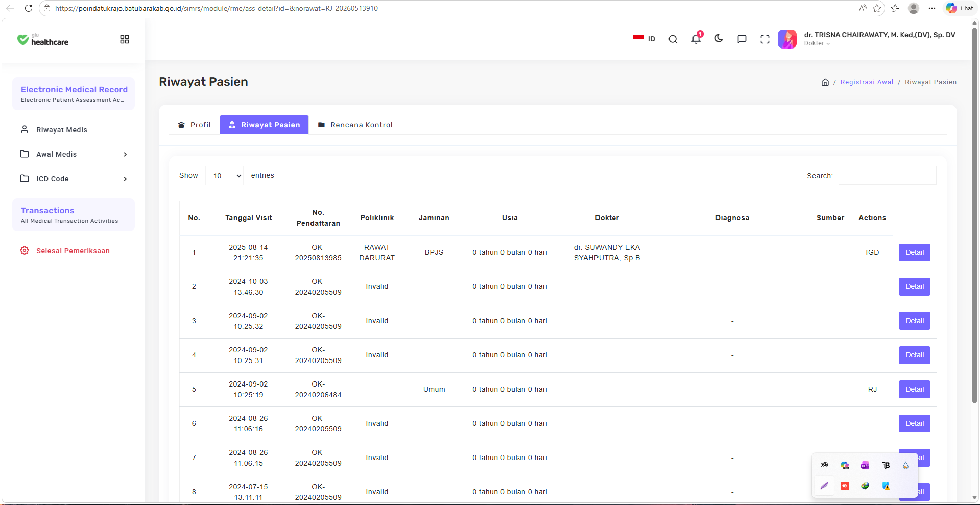Viewport: 980px width, 505px height.
Task: Open the chat messages icon in the header
Action: 742,39
